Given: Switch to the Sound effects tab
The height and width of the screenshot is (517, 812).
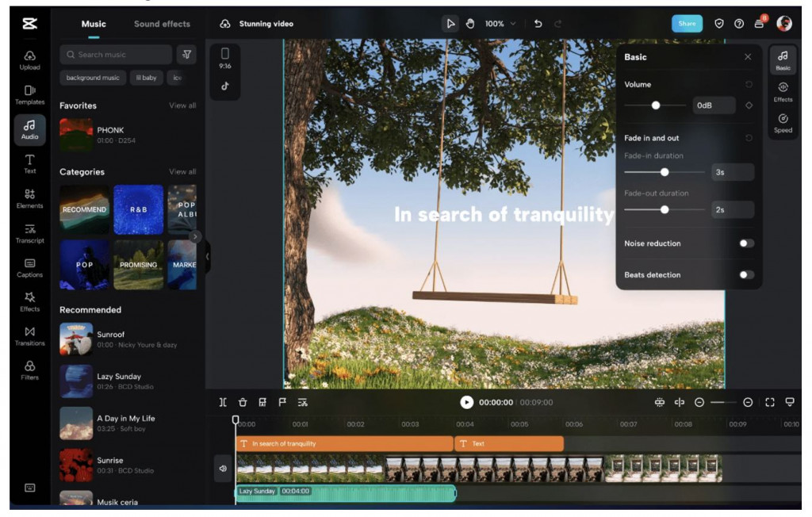Looking at the screenshot, I should (x=162, y=24).
